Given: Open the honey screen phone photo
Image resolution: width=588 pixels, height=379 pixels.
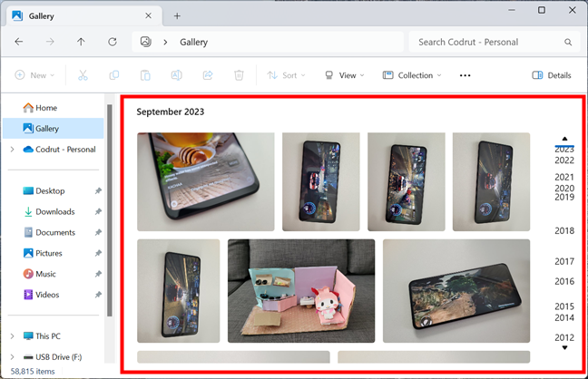Looking at the screenshot, I should click(205, 182).
